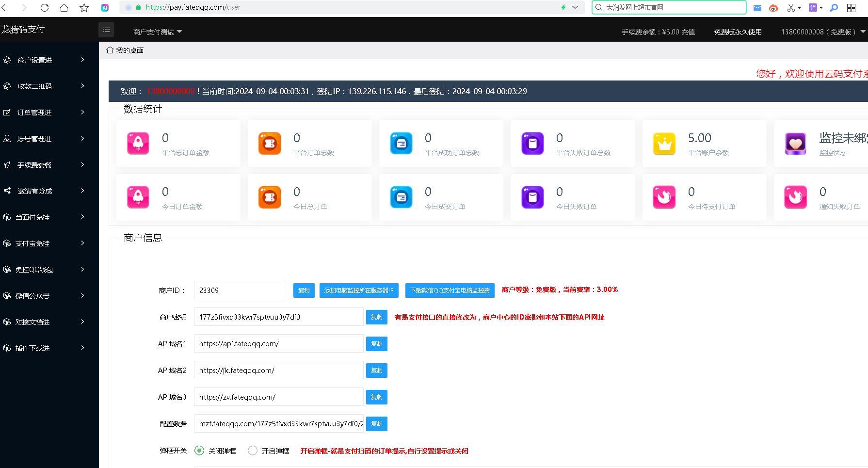Toggle sidebar with hamburger menu icon
The image size is (868, 468).
point(106,30)
